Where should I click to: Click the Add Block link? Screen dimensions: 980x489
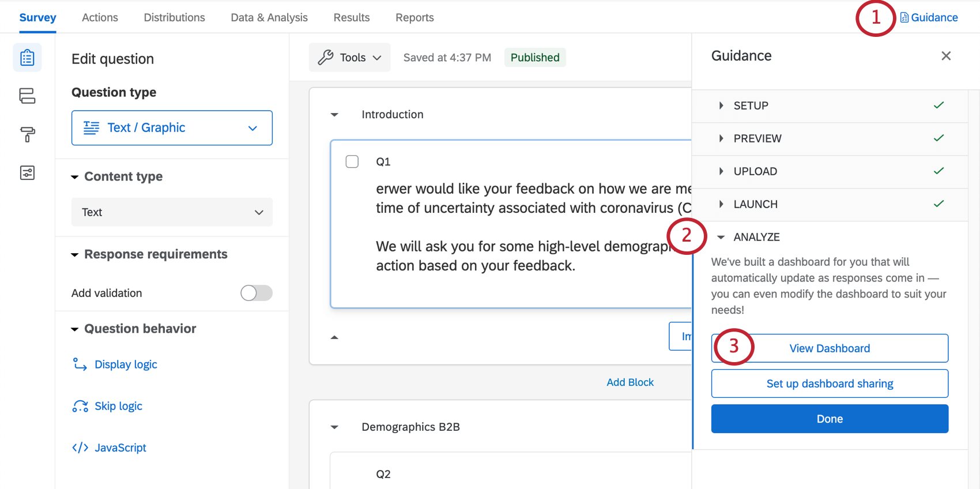coord(630,382)
